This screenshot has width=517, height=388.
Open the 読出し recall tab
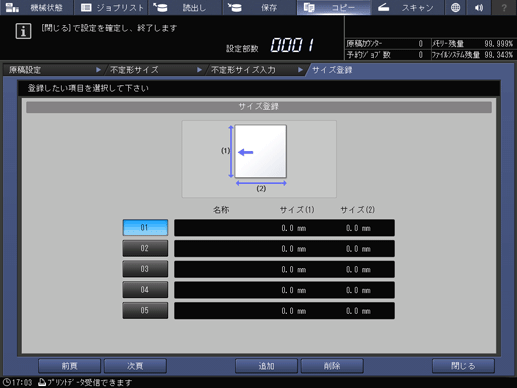[185, 7]
